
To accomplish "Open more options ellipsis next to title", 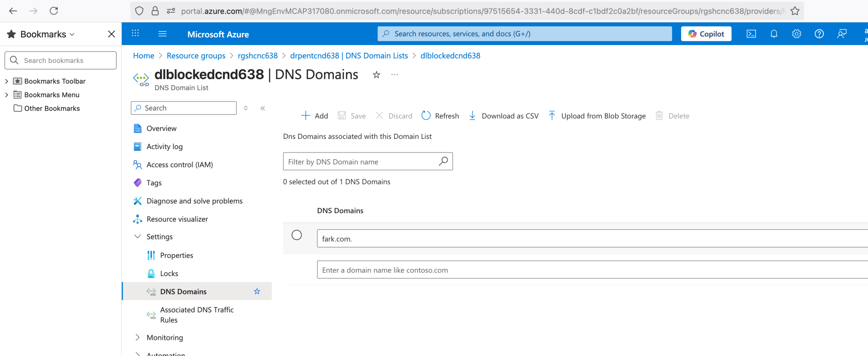I will [x=395, y=75].
